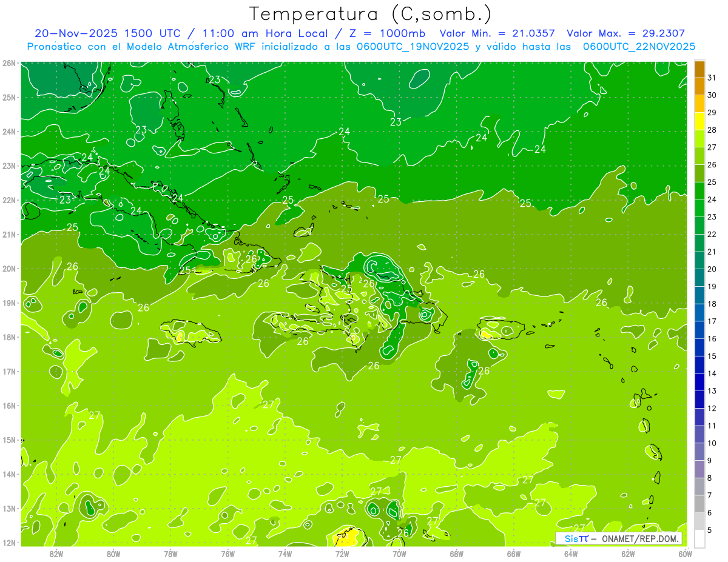
Task: Pick the blue colorbar swatch between 15 and 16
Action: pyautogui.click(x=699, y=348)
